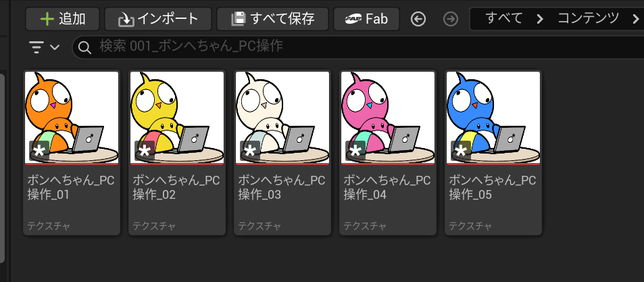Select the コンテンツ breadcrumb item
Image resolution: width=644 pixels, height=282 pixels.
tap(588, 18)
